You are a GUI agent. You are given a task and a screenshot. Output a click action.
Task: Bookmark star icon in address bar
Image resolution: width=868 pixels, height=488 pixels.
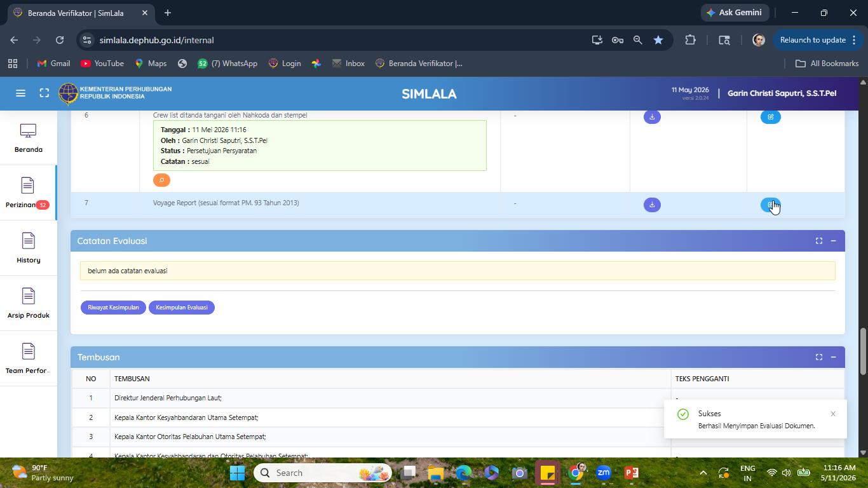(658, 40)
